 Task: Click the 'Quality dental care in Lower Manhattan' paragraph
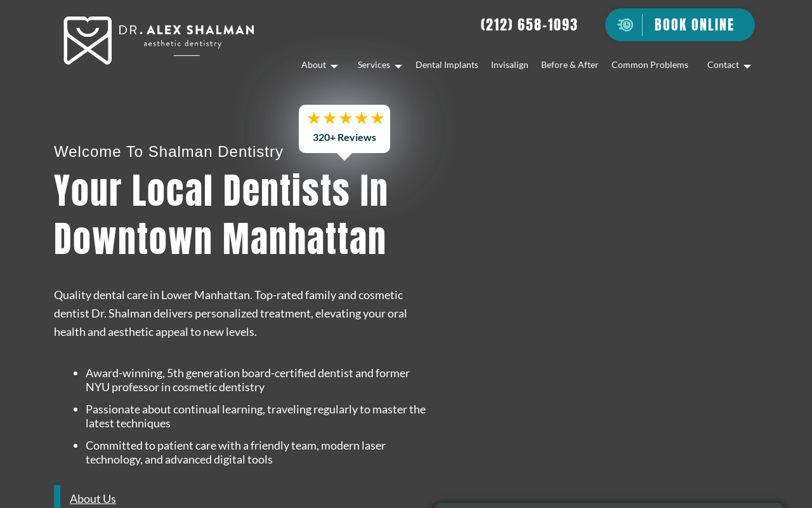(231, 313)
